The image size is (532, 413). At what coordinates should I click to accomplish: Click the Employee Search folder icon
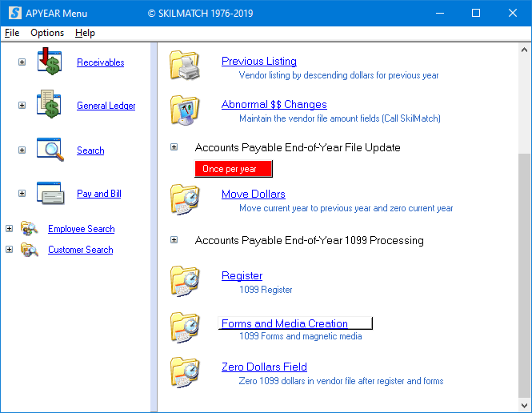coord(30,229)
